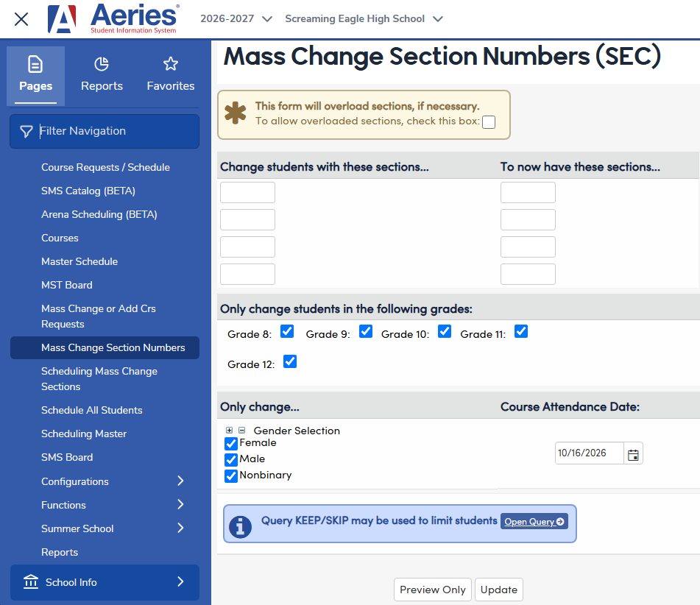Open the Screaming Eagle High School dropdown

(364, 18)
